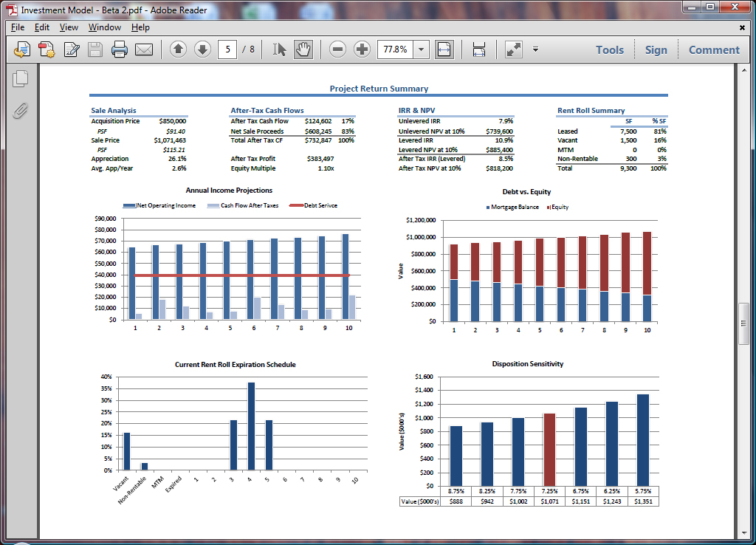Go to next page arrow
The height and width of the screenshot is (545, 756).
pos(202,49)
